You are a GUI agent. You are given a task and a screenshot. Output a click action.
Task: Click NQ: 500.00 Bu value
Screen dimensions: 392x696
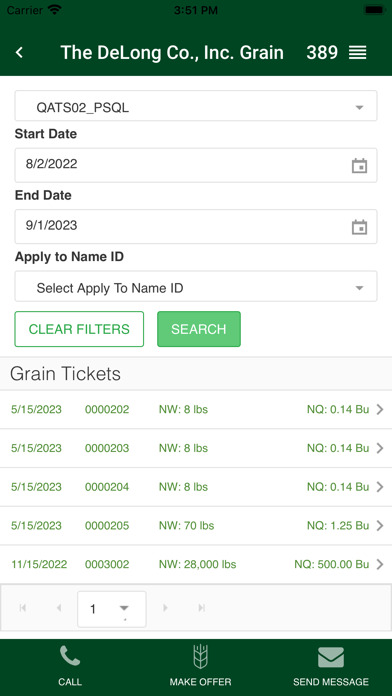[x=332, y=564]
